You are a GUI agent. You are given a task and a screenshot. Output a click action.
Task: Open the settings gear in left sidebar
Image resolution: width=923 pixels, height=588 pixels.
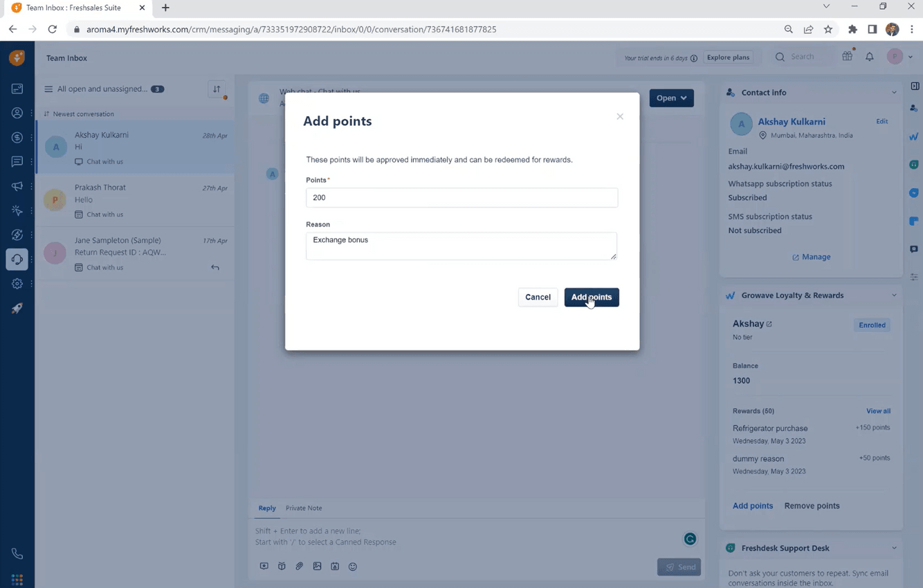17,284
